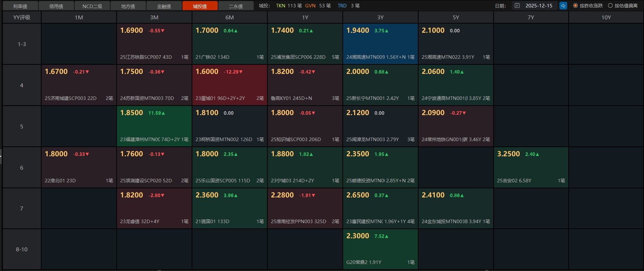This screenshot has width=644, height=271.
Task: Open the 25闽漳龙MTN003 2.79Y cell
Action: 380,126
